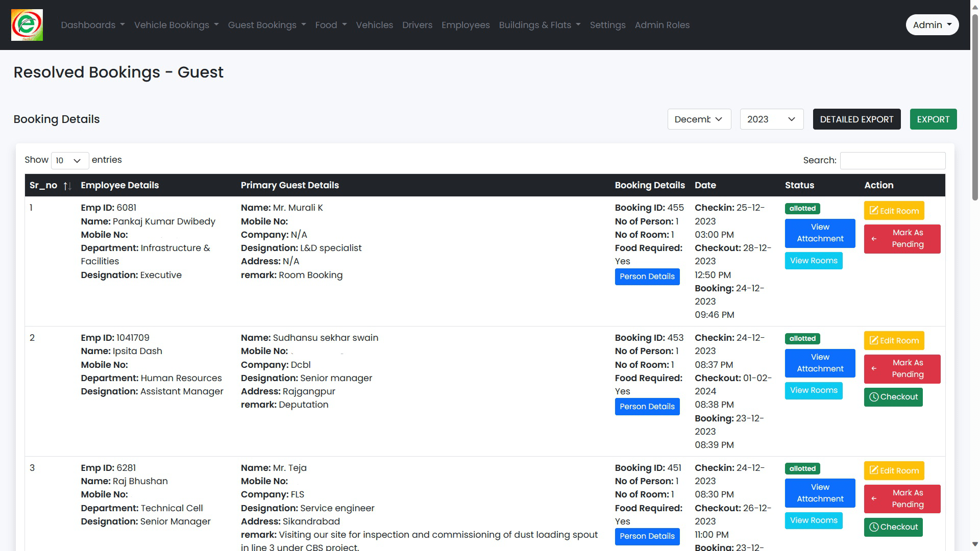Expand the Admin user menu
The height and width of the screenshot is (551, 980).
coord(932,25)
